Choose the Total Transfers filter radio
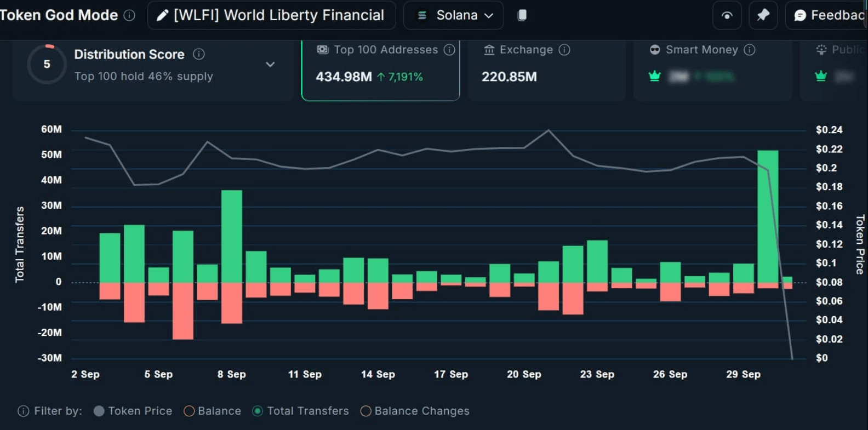The width and height of the screenshot is (868, 430). pyautogui.click(x=258, y=411)
